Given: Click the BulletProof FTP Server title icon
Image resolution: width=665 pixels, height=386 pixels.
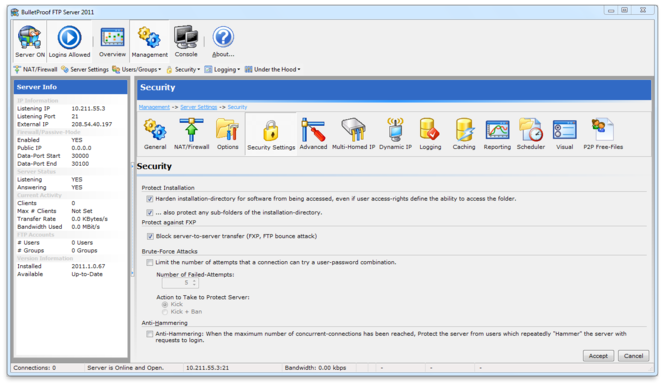Looking at the screenshot, I should tap(15, 12).
